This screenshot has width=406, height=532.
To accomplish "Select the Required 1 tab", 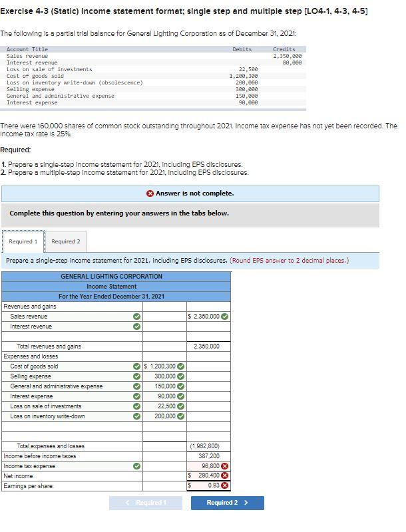I will [23, 241].
